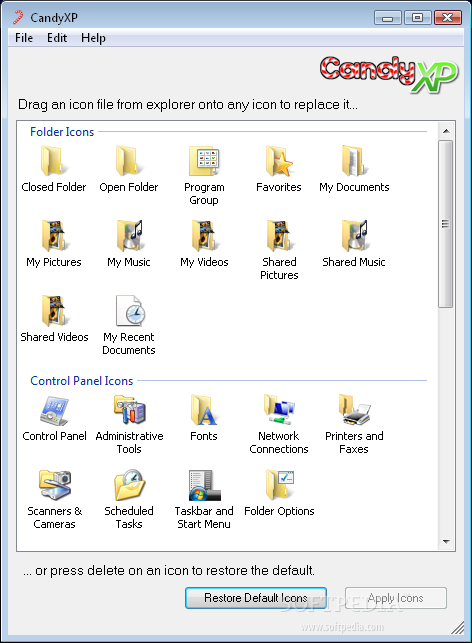Click the CandyXP candy cane title icon
The image size is (472, 643).
tap(18, 17)
